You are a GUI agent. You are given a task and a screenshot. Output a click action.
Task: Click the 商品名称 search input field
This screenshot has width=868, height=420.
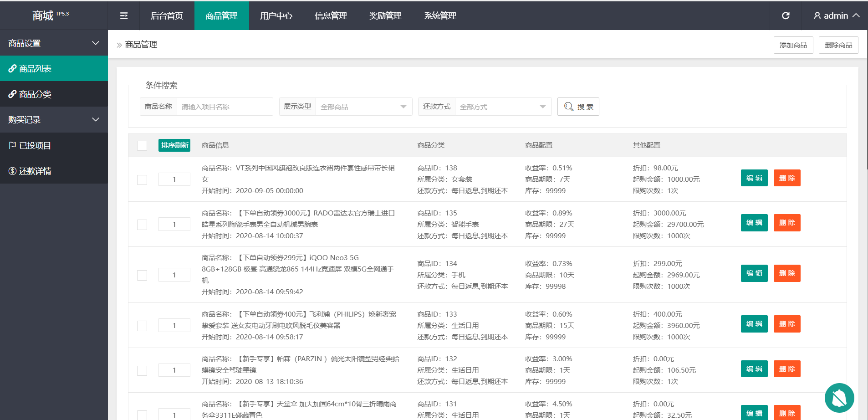click(225, 107)
